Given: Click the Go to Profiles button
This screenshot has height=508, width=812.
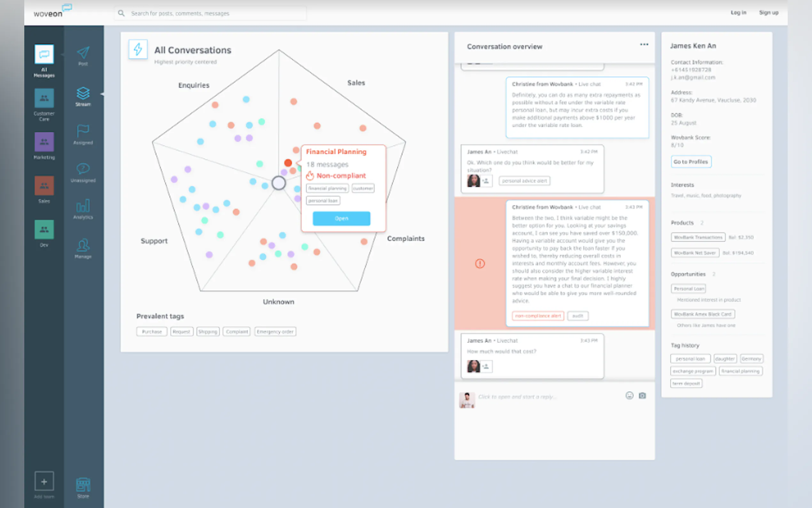Looking at the screenshot, I should [x=691, y=162].
